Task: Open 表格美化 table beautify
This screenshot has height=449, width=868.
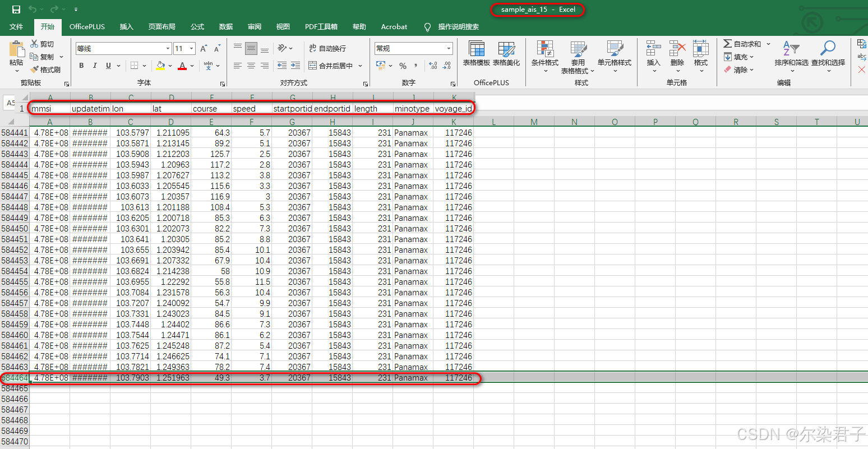Action: [506, 53]
